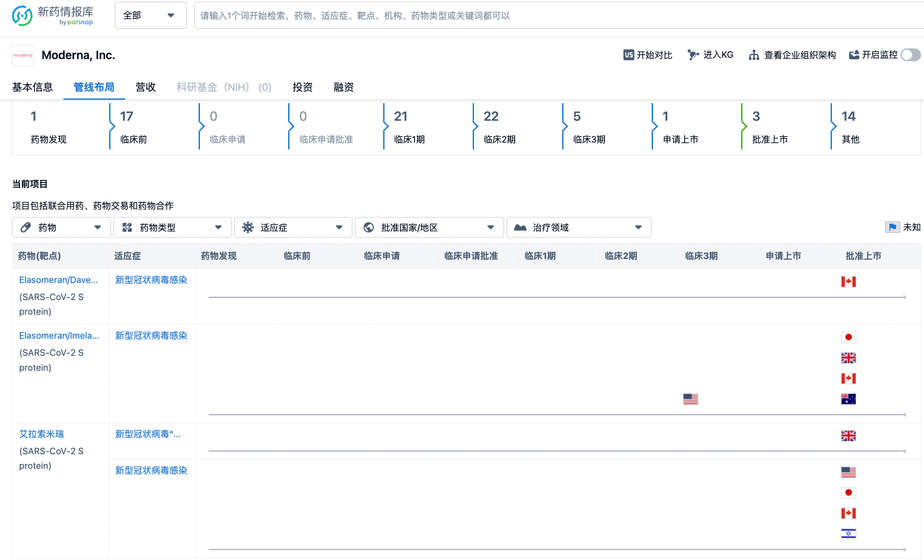Open 新型冠状病毒感染 in Elasomeran/Imela row
This screenshot has width=924, height=560.
click(x=151, y=336)
